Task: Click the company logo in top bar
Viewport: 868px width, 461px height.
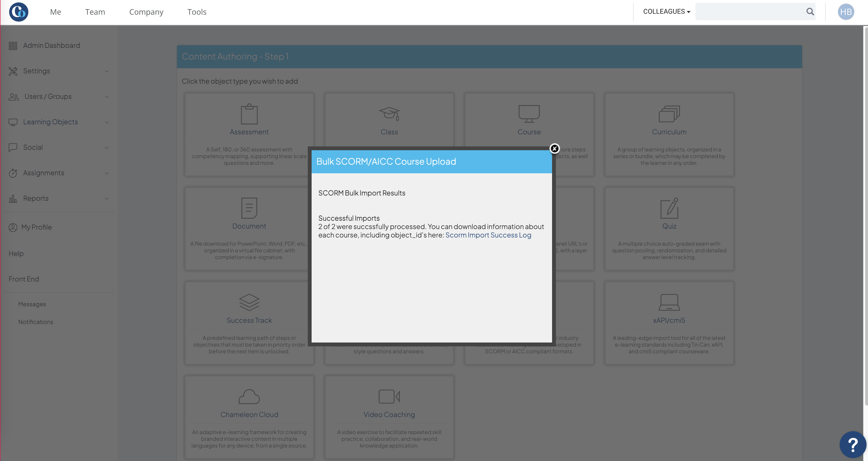Action: click(19, 12)
